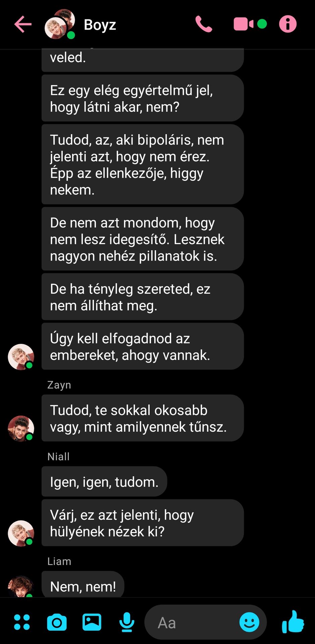315x644 pixels.
Task: Go back using the pink arrow
Action: (23, 24)
